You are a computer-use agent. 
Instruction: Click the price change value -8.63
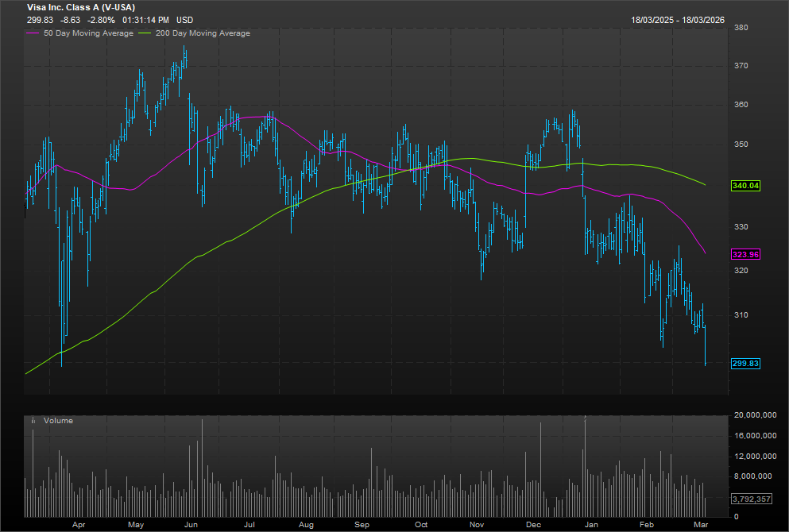click(x=70, y=20)
